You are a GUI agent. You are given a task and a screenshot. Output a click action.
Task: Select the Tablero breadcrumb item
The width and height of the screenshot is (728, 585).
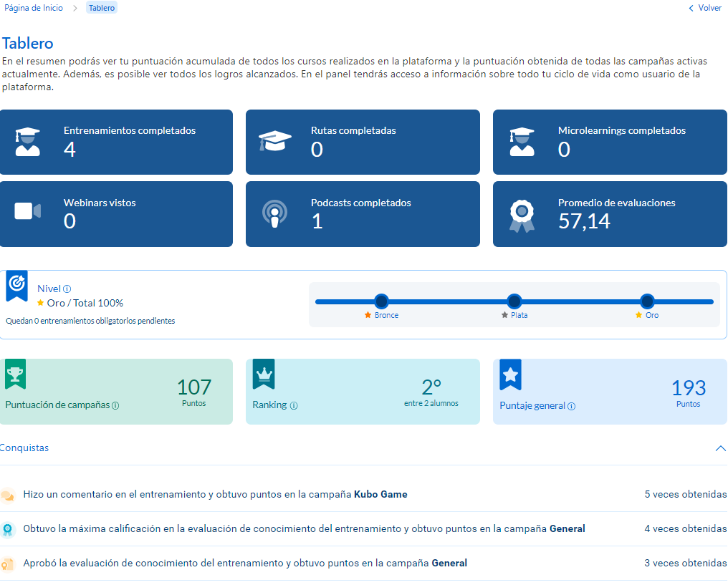(x=101, y=8)
